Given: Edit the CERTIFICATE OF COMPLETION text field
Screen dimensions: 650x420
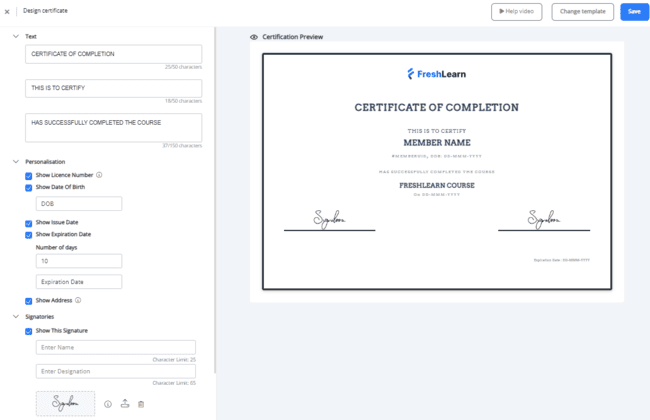Looking at the screenshot, I should tap(114, 54).
